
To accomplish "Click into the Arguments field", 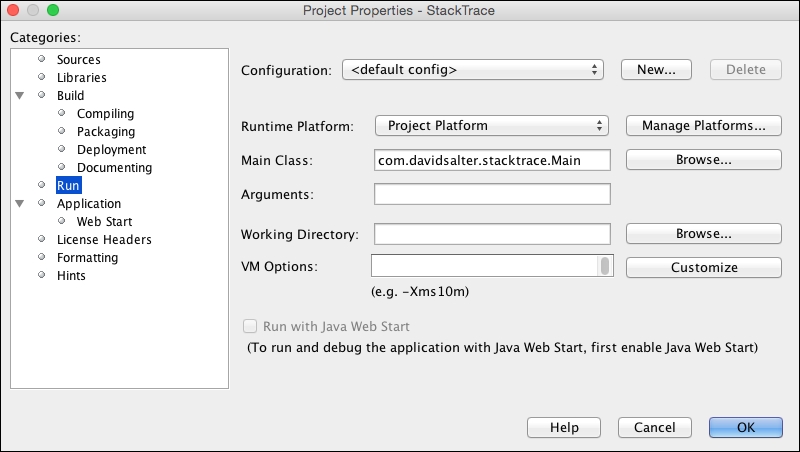I will click(492, 194).
